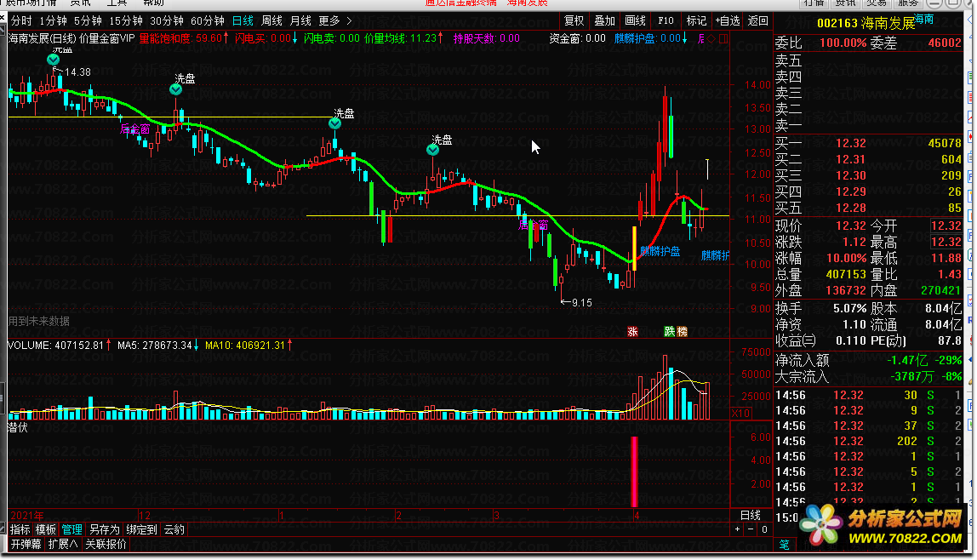Click the 云豹 button

pyautogui.click(x=174, y=529)
